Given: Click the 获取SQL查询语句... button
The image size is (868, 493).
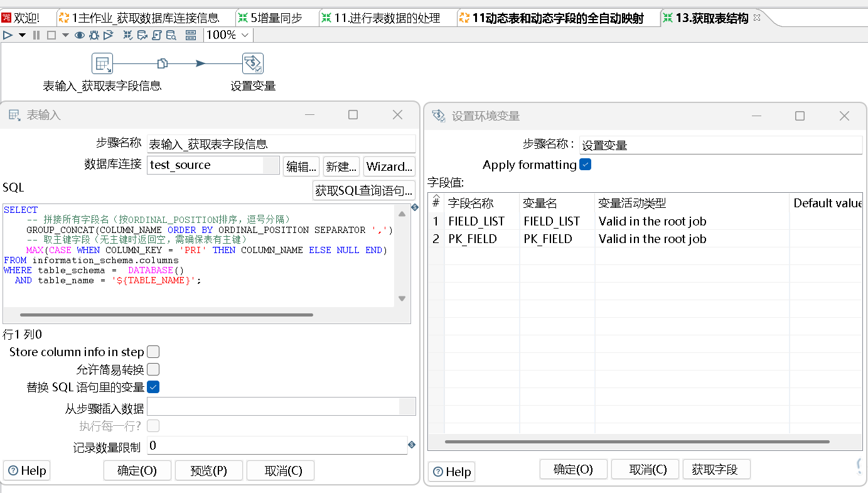Looking at the screenshot, I should pyautogui.click(x=364, y=190).
